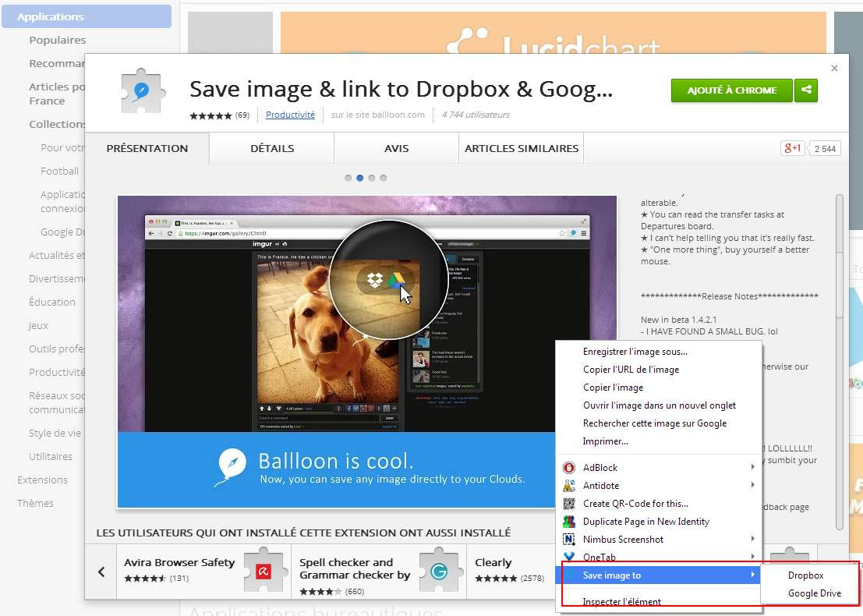Image resolution: width=863 pixels, height=616 pixels.
Task: Open the ARTICLES SIMILAIRES tab
Action: (522, 149)
